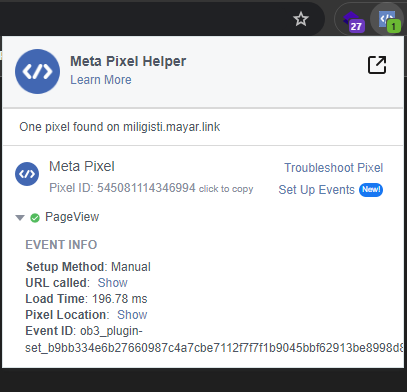Click the large Meta Pixel Helper logo
Viewport: 407px width, 392px height.
pyautogui.click(x=38, y=71)
